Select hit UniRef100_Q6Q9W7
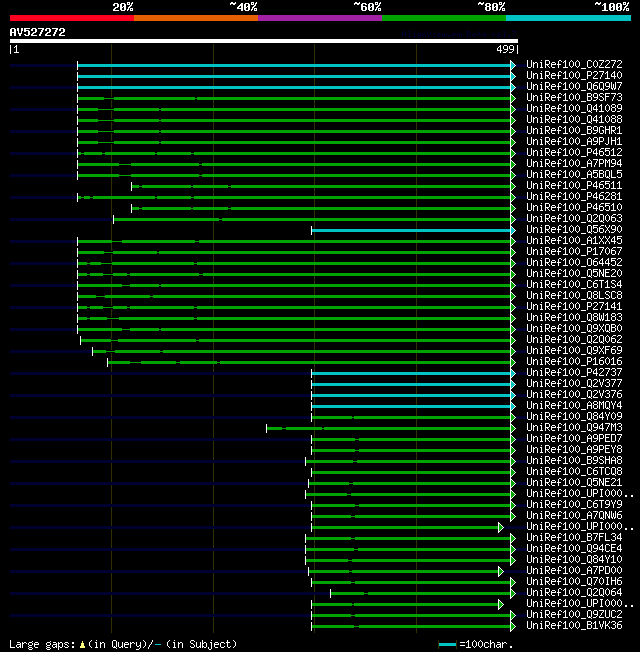640x652 pixels. [574, 86]
